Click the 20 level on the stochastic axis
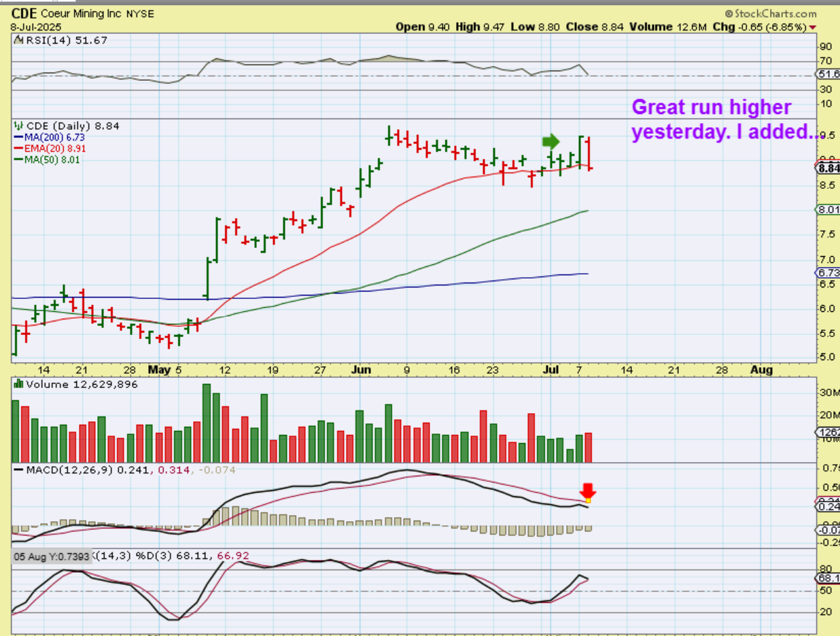Image resolution: width=840 pixels, height=636 pixels. pyautogui.click(x=826, y=612)
